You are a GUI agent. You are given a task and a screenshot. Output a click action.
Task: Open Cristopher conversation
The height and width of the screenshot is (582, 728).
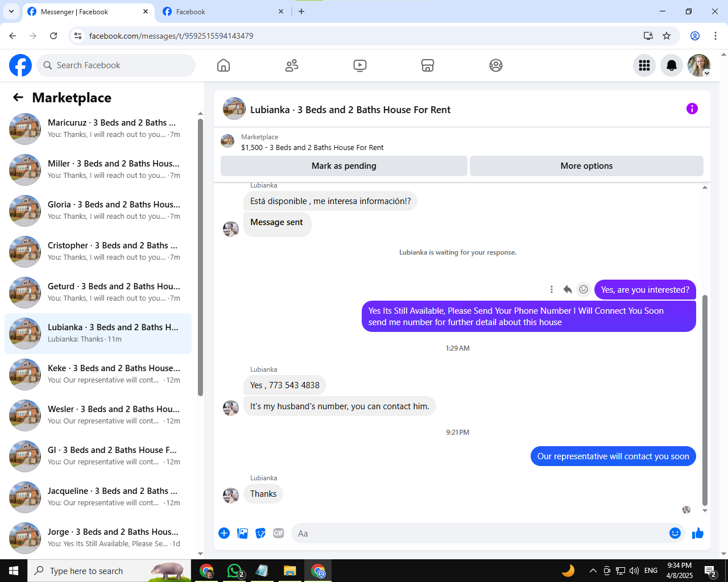click(x=98, y=252)
